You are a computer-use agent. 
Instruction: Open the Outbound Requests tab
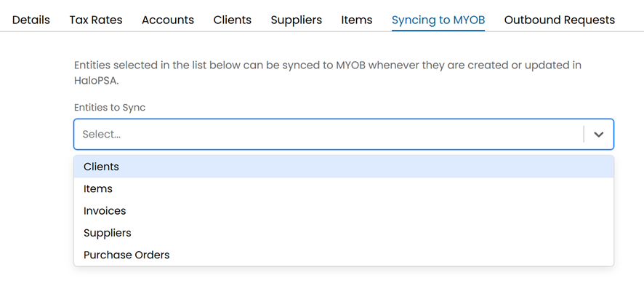tap(560, 20)
